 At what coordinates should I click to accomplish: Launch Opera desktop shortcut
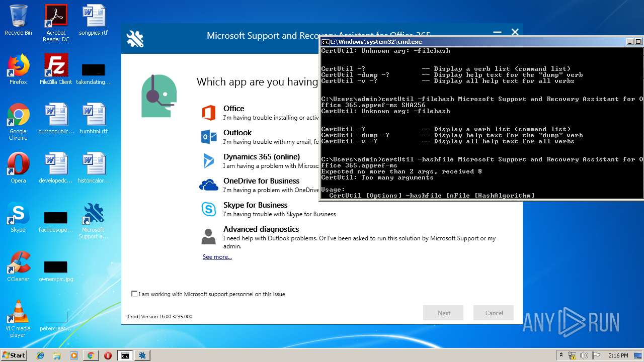click(18, 168)
